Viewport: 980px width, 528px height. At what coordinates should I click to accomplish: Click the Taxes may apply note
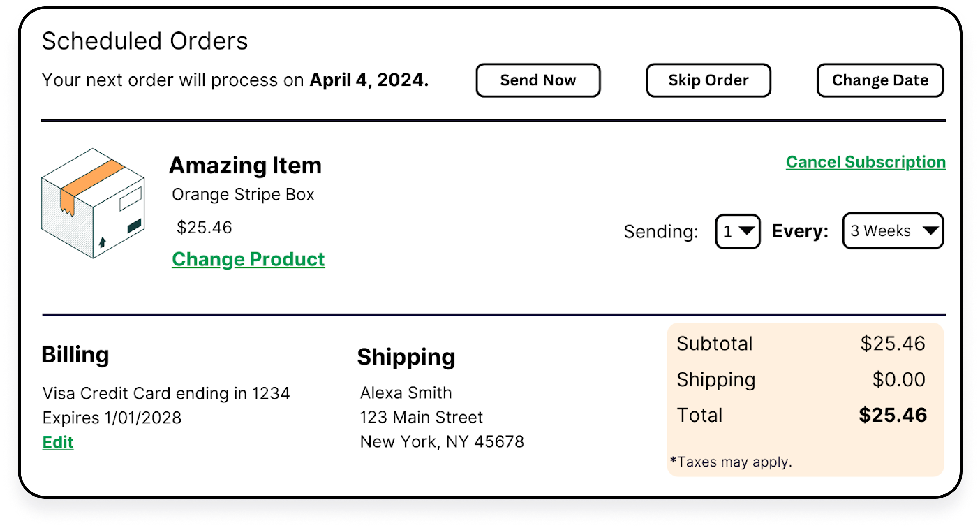click(x=731, y=462)
